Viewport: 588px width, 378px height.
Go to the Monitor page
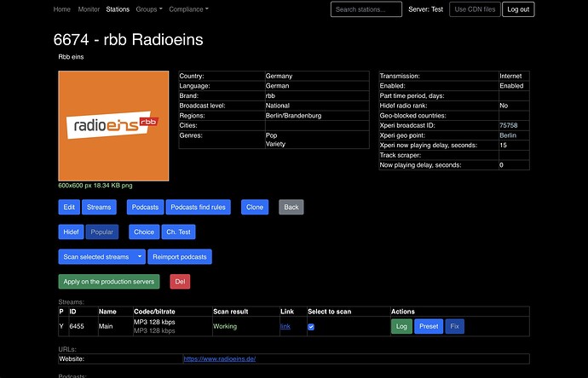[89, 9]
